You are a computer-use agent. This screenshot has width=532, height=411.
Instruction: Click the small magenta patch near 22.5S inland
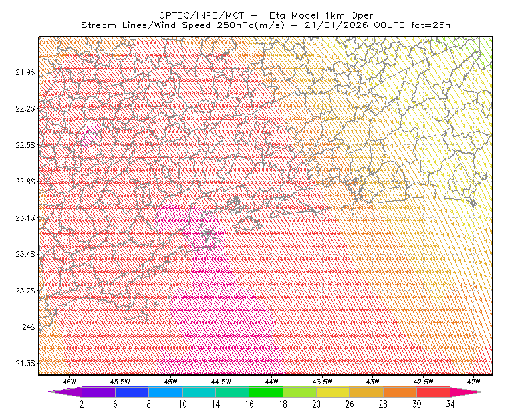pos(91,135)
